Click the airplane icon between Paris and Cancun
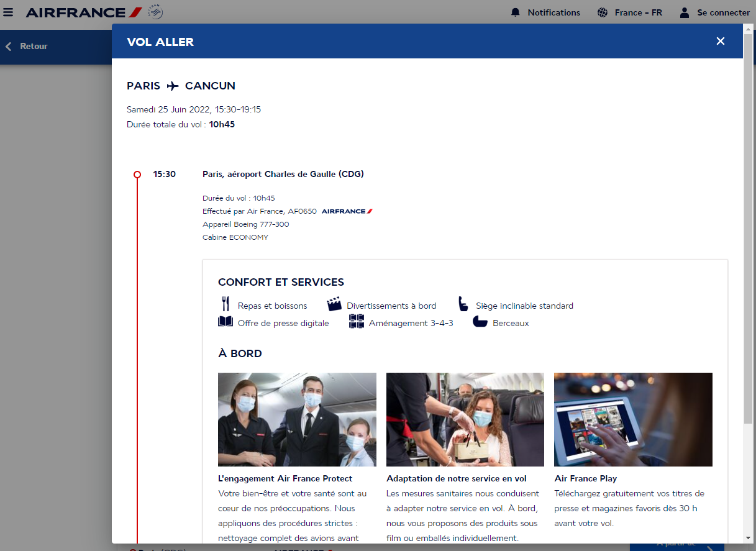 tap(173, 86)
